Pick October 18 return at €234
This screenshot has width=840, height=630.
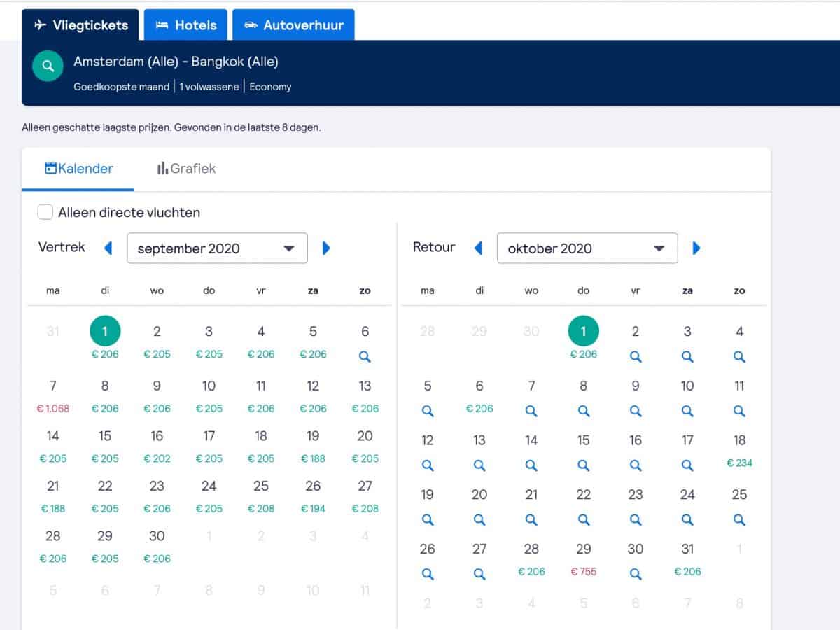tap(739, 451)
